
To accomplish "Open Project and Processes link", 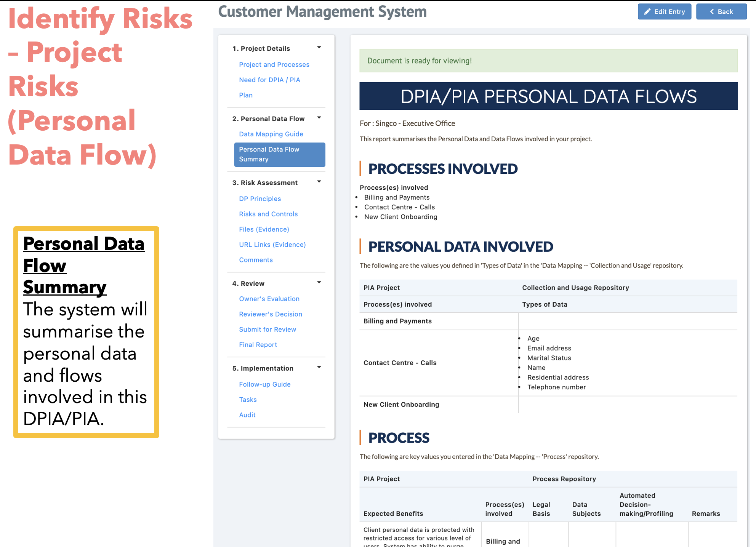I will coord(274,64).
